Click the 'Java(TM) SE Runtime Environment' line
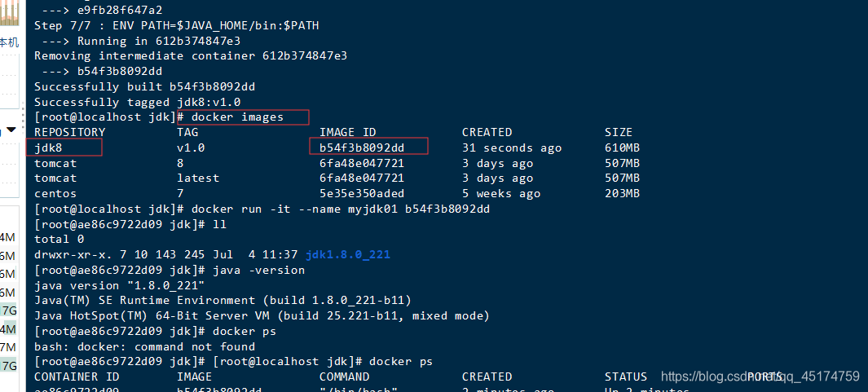Screen dimensions: 868x392 click(223, 301)
